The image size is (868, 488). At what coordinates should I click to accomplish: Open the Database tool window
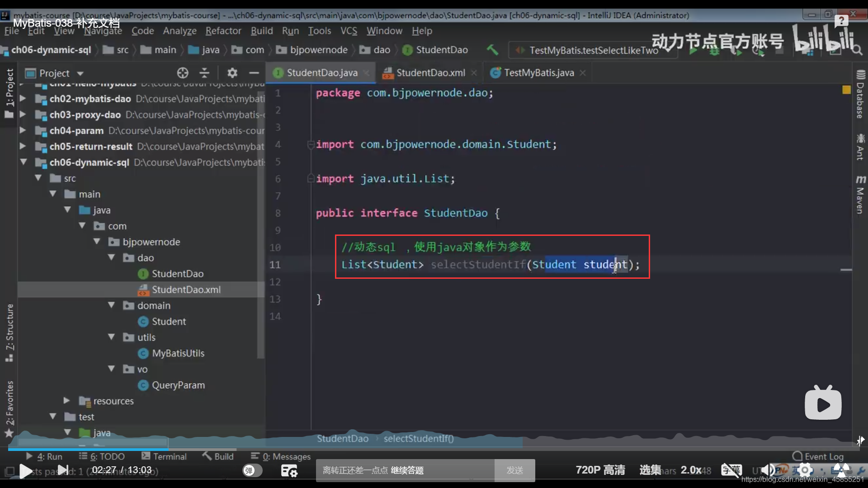pos(860,94)
